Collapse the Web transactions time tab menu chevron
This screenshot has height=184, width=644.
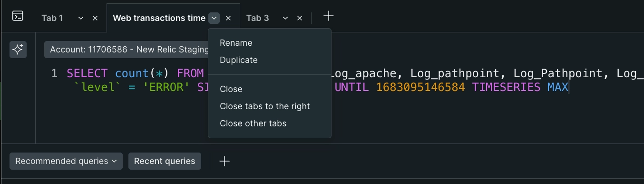coord(214,18)
